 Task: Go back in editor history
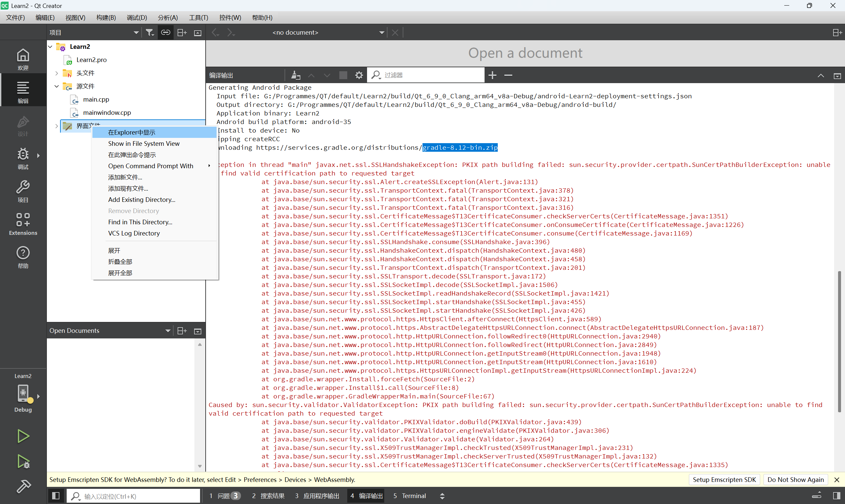(216, 33)
